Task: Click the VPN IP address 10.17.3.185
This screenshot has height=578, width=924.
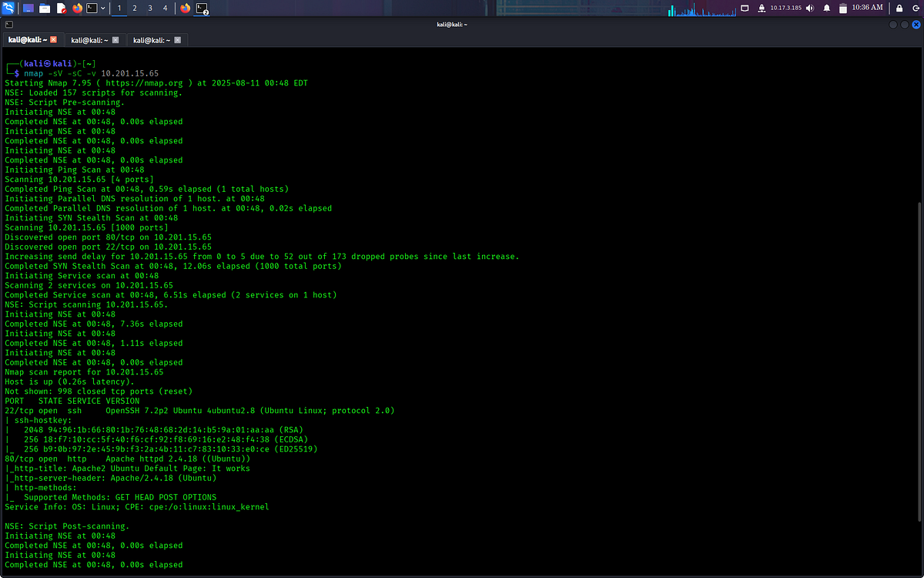Action: coord(785,8)
